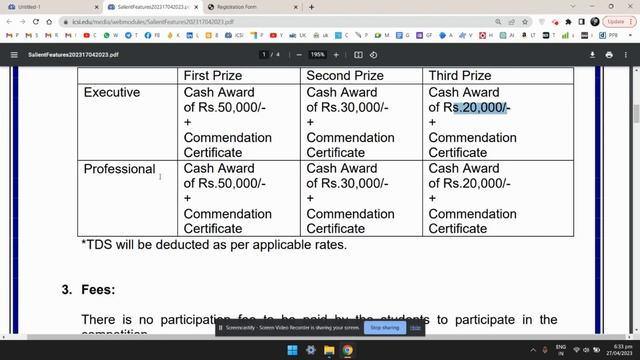This screenshot has height=360, width=640.
Task: Click the Chrome taskbar icon
Action: [347, 350]
